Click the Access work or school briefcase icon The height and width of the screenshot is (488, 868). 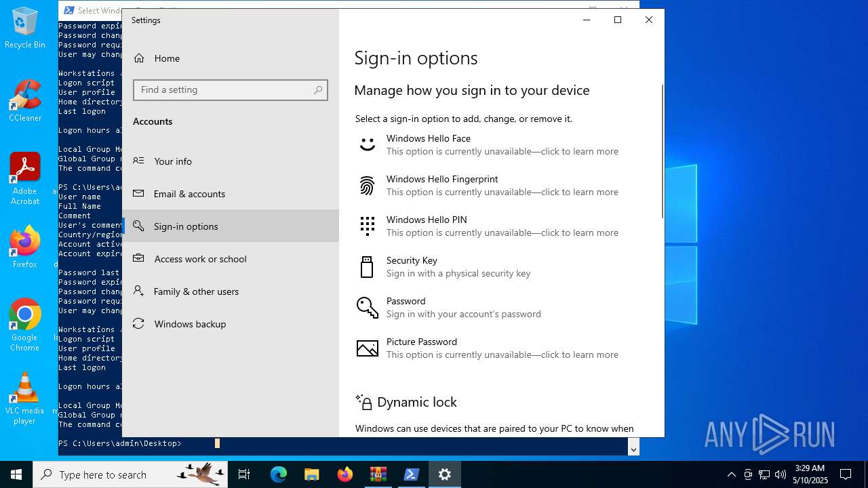point(138,259)
